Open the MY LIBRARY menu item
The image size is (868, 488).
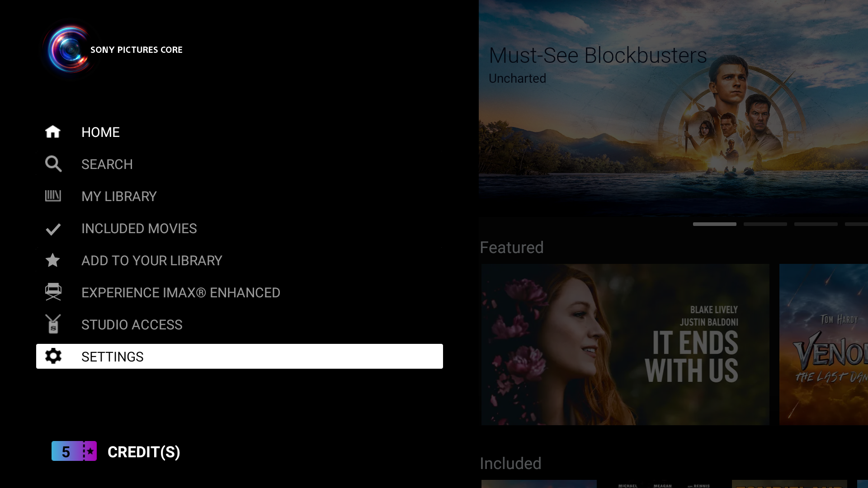(119, 197)
